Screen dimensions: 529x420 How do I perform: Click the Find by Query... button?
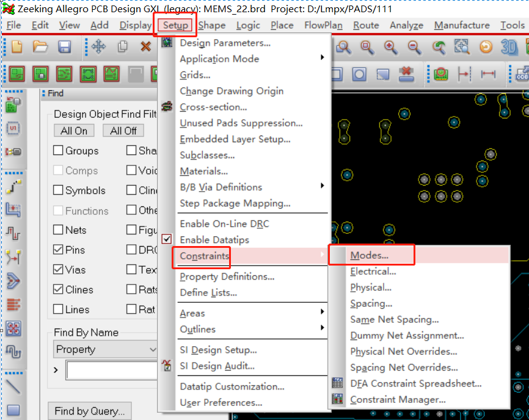pos(89,411)
